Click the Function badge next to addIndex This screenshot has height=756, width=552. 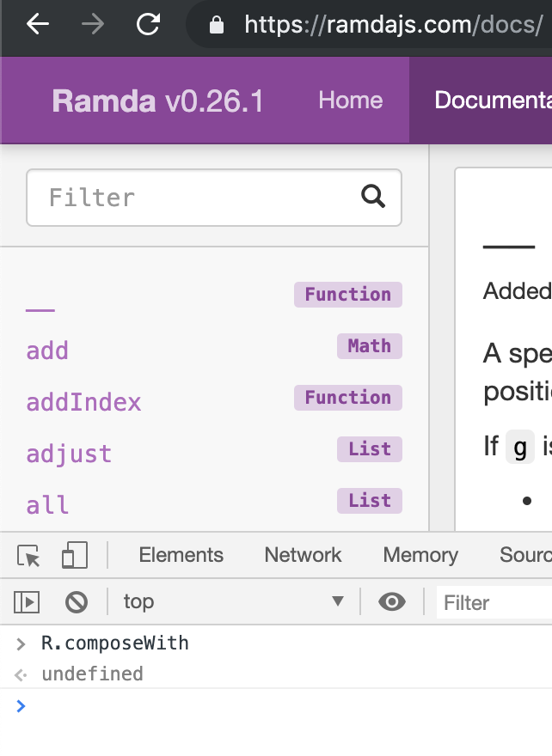pyautogui.click(x=347, y=397)
